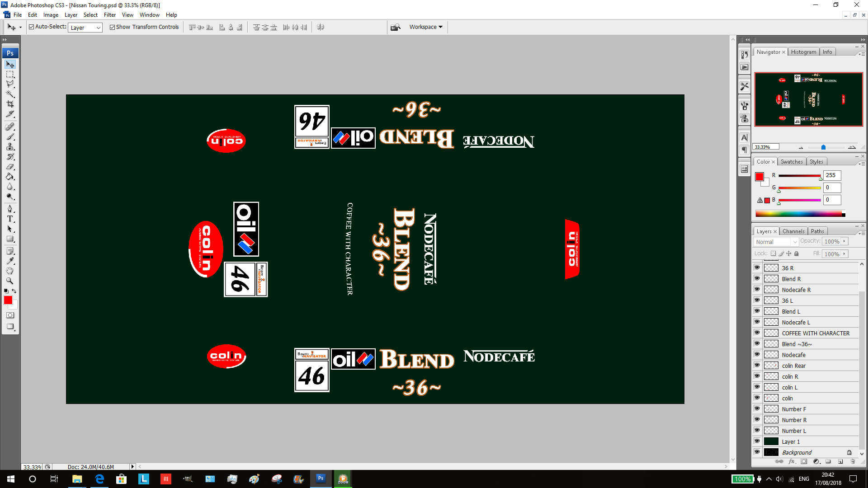Open the Color panel options menu
The height and width of the screenshot is (488, 868).
pos(861,164)
